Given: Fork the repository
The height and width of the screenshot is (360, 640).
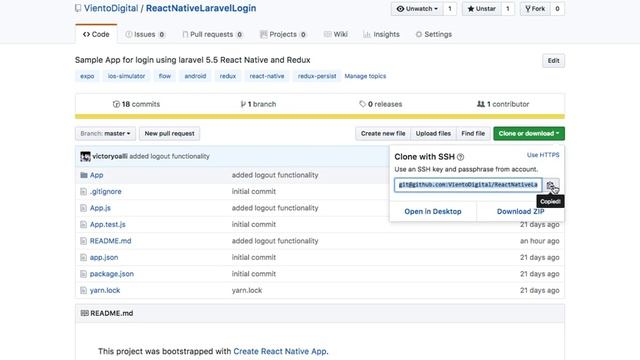Looking at the screenshot, I should pos(535,9).
